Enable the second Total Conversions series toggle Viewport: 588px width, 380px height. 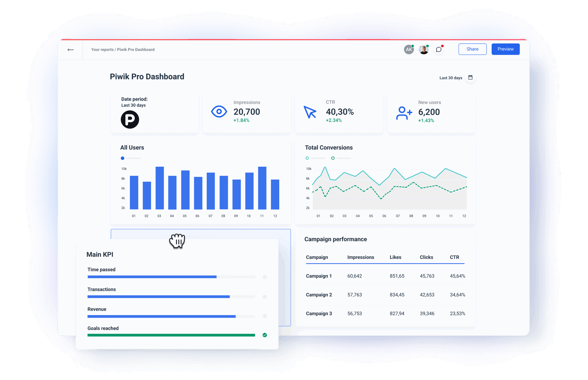[333, 158]
